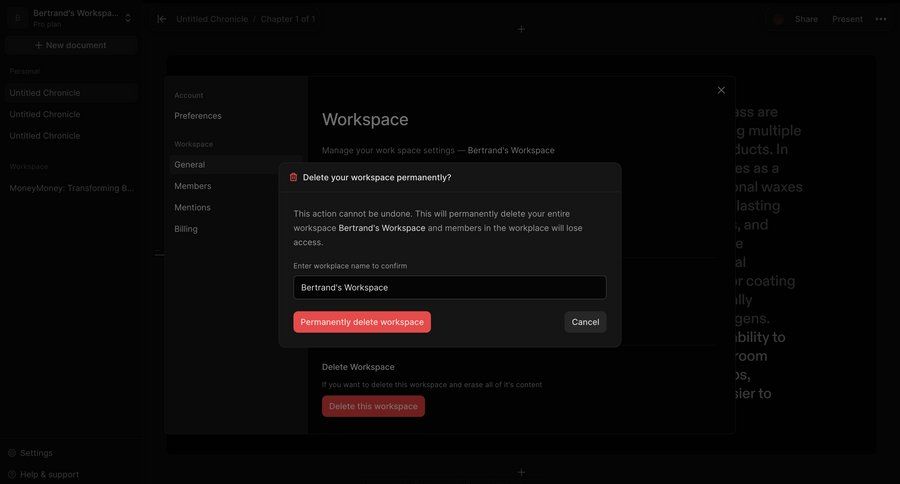Open MoneyMoney: Transforming workspace document
Viewport: 900px width, 484px height.
[x=71, y=188]
